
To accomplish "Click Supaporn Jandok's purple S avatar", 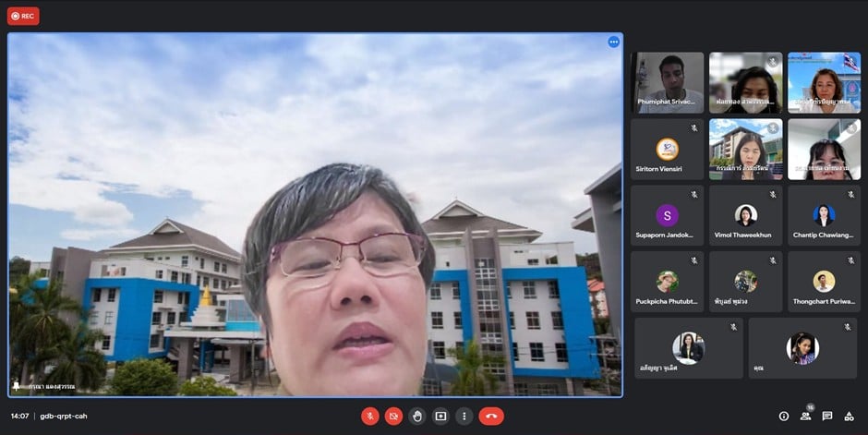I will coord(667,215).
